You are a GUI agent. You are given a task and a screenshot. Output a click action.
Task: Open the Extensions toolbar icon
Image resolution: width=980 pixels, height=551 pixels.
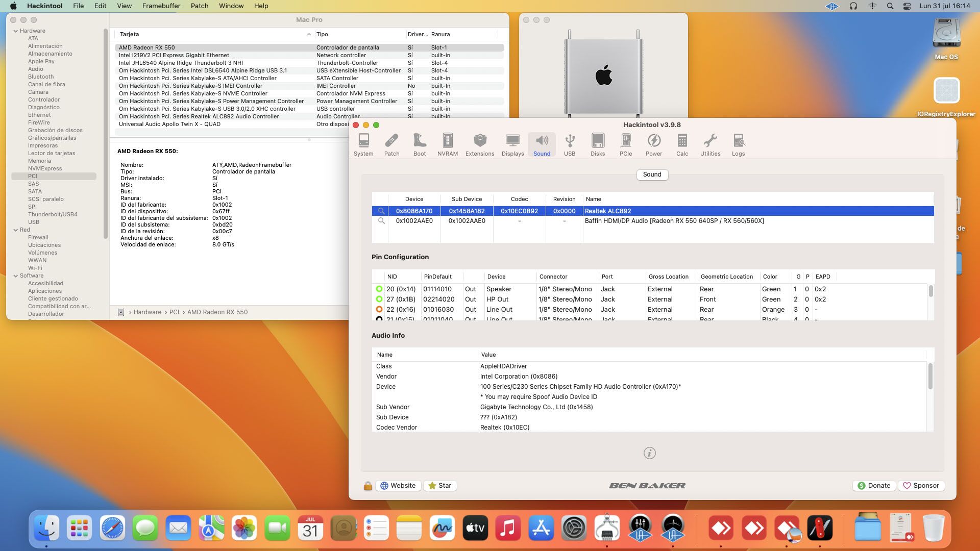coord(479,144)
